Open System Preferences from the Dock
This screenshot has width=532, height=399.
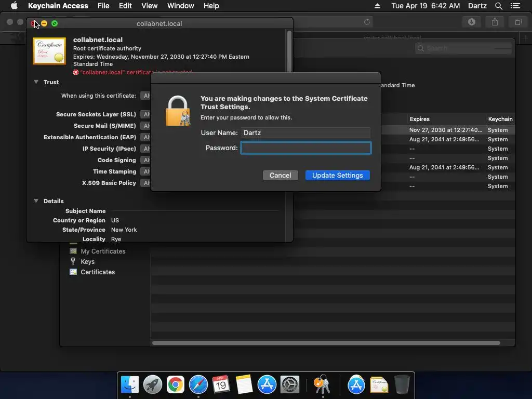click(289, 385)
